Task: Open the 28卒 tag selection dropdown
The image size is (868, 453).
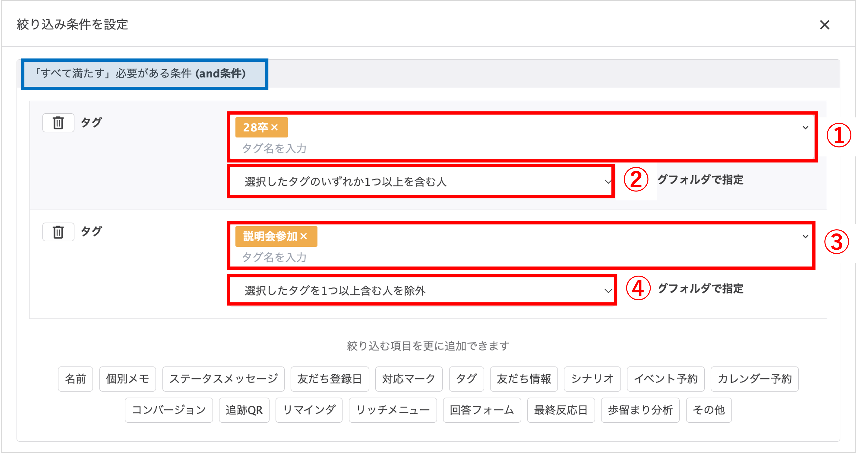Action: (806, 127)
